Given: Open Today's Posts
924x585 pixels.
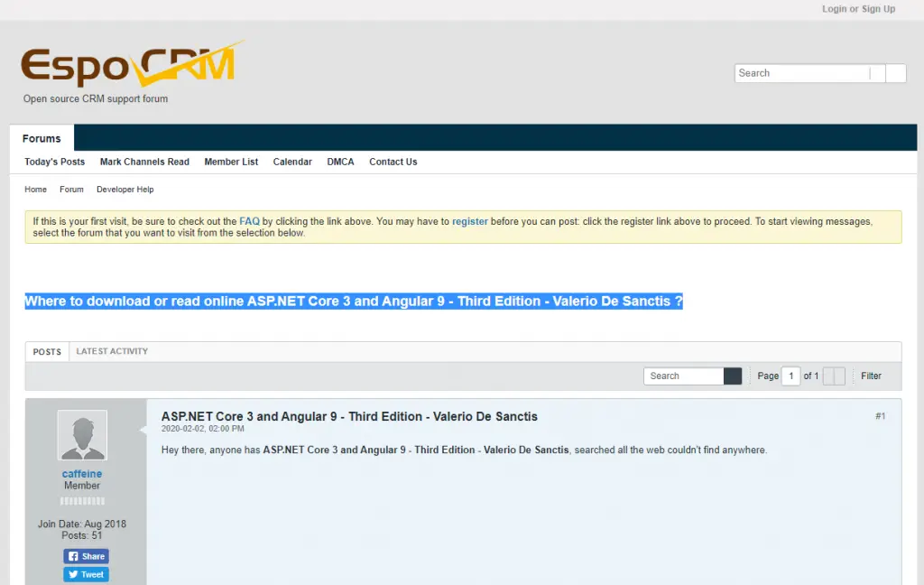Looking at the screenshot, I should coord(54,162).
